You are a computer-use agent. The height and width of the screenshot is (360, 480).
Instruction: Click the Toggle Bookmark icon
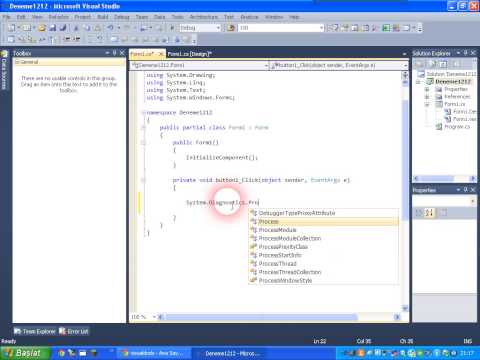click(x=114, y=39)
